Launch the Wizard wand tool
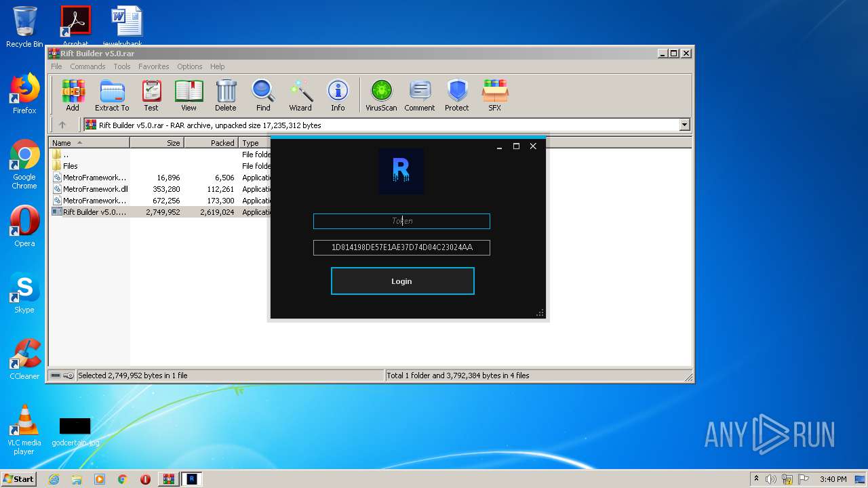The width and height of the screenshot is (868, 488). coord(300,95)
